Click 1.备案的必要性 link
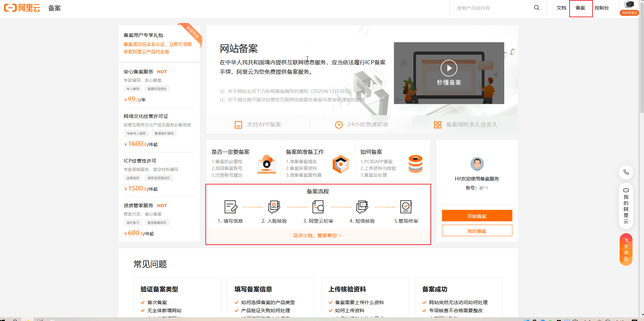 pyautogui.click(x=227, y=162)
